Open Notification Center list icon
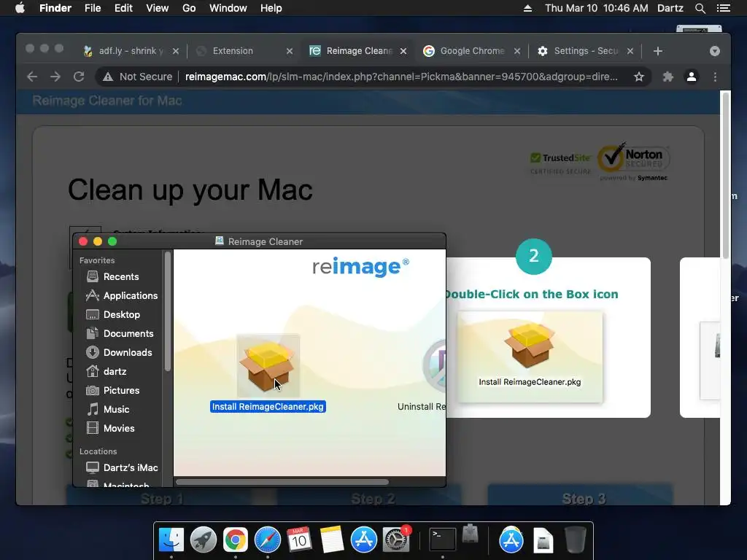 [723, 8]
